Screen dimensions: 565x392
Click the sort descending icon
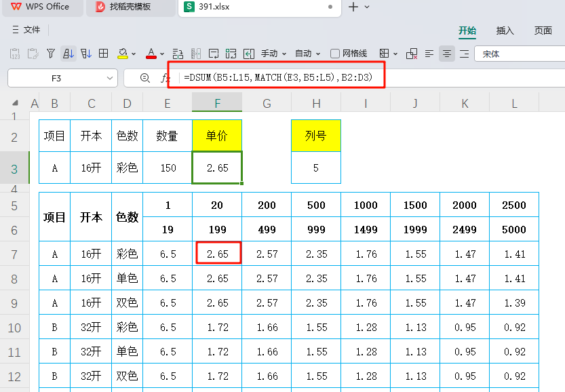pyautogui.click(x=86, y=54)
